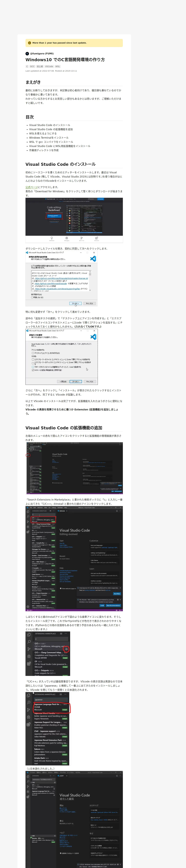Click the Search magnifier icon in the japanese search screenshot
Viewport: 186px width, 868px height.
click(x=28, y=702)
